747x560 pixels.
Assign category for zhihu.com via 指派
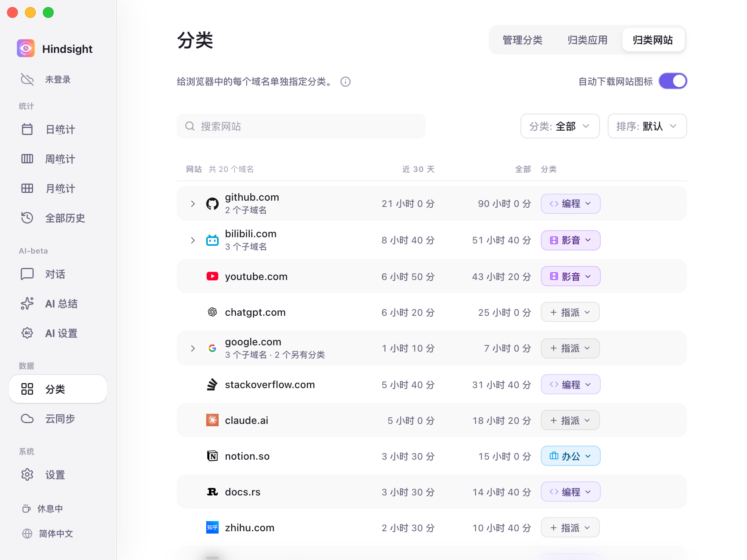click(x=570, y=527)
